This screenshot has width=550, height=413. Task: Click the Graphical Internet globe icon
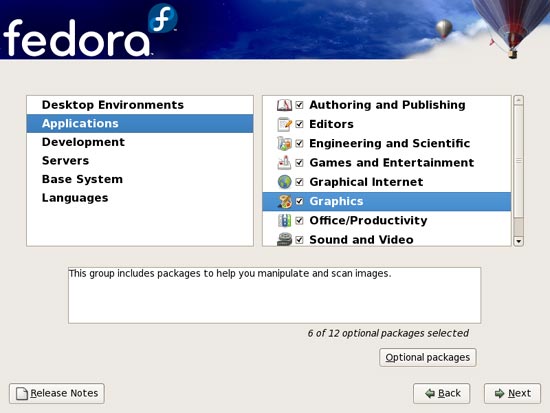point(284,182)
